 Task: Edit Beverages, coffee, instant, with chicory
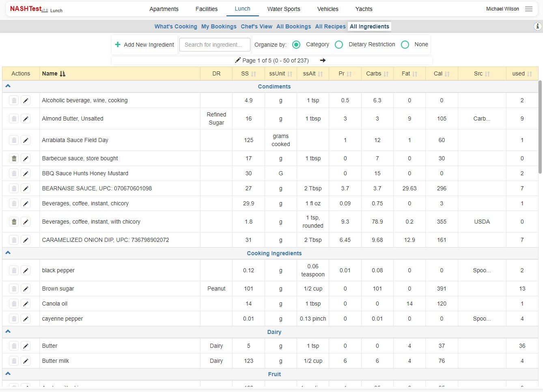(x=26, y=222)
